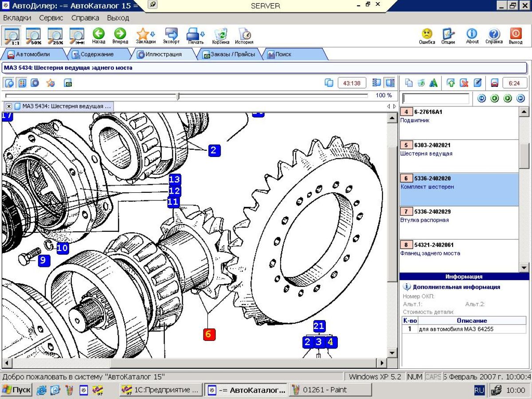Click the copy pages icon beside 43:138
The image size is (532, 399).
(329, 83)
